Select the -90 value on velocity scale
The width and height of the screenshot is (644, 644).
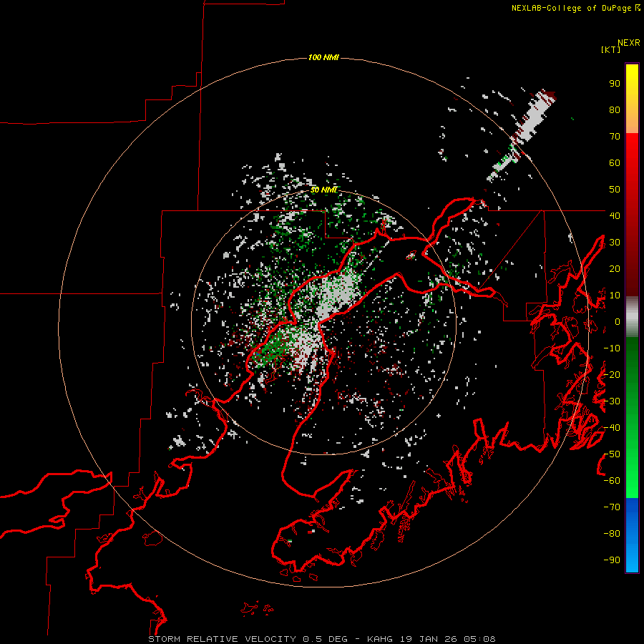[x=612, y=560]
